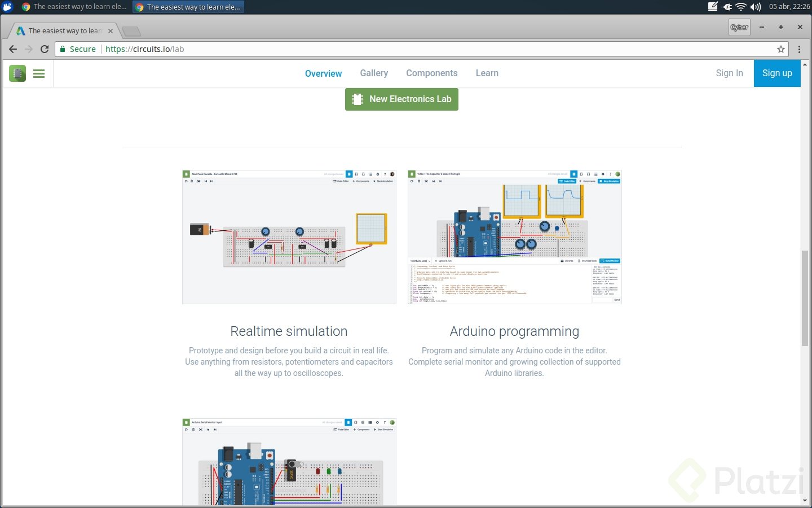
Task: Click the volume speaker tray icon
Action: (x=756, y=7)
